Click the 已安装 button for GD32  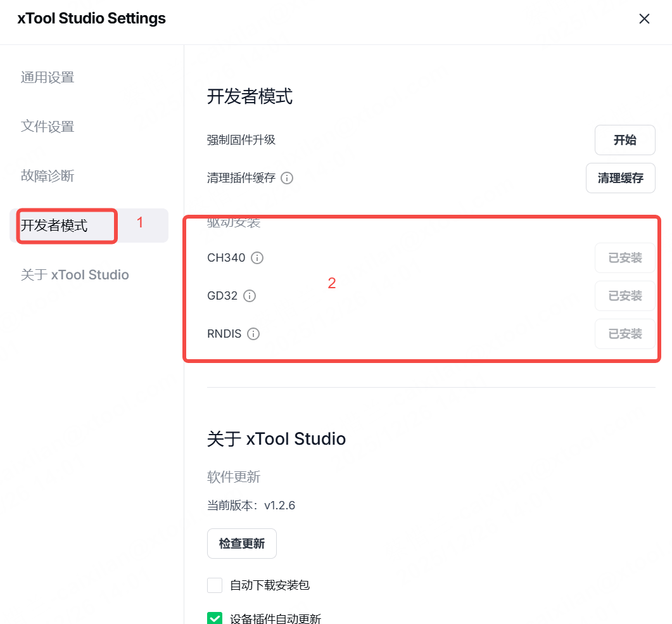(x=624, y=296)
